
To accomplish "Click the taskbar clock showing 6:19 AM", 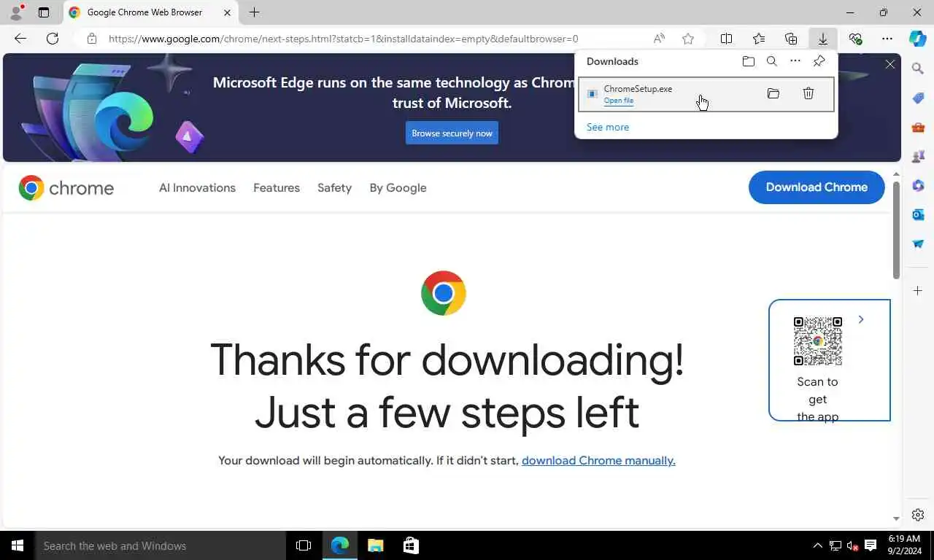I will coord(904,545).
